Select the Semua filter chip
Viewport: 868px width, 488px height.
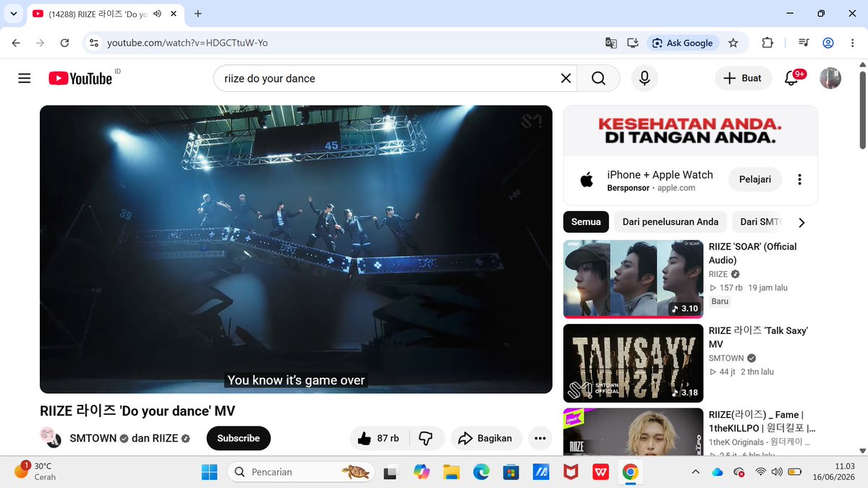pos(586,222)
